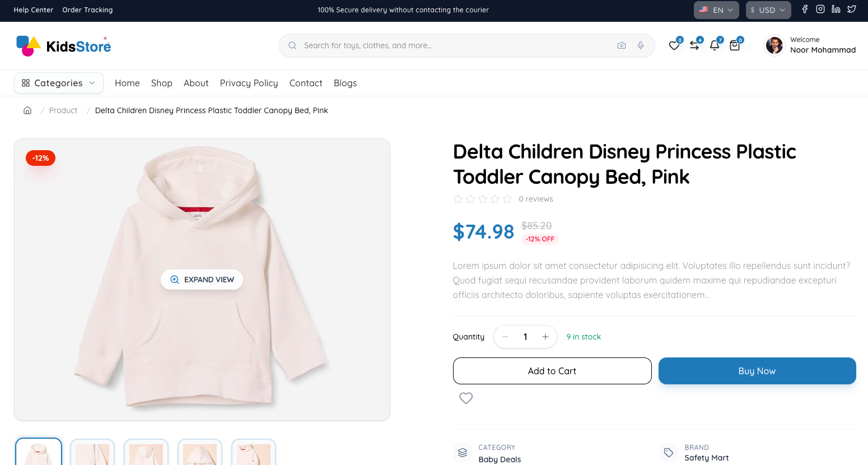
Task: Open the Blogs menu item
Action: [x=344, y=82]
